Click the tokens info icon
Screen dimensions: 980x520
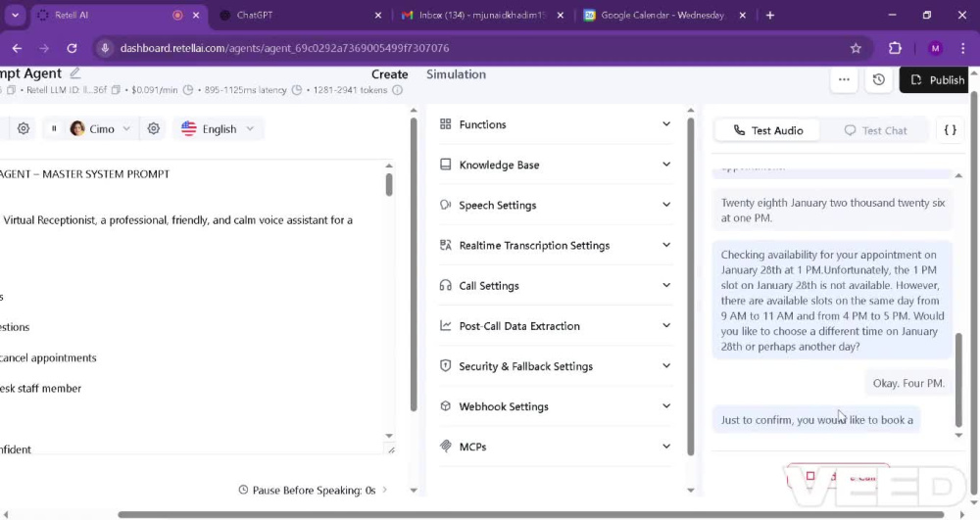397,90
